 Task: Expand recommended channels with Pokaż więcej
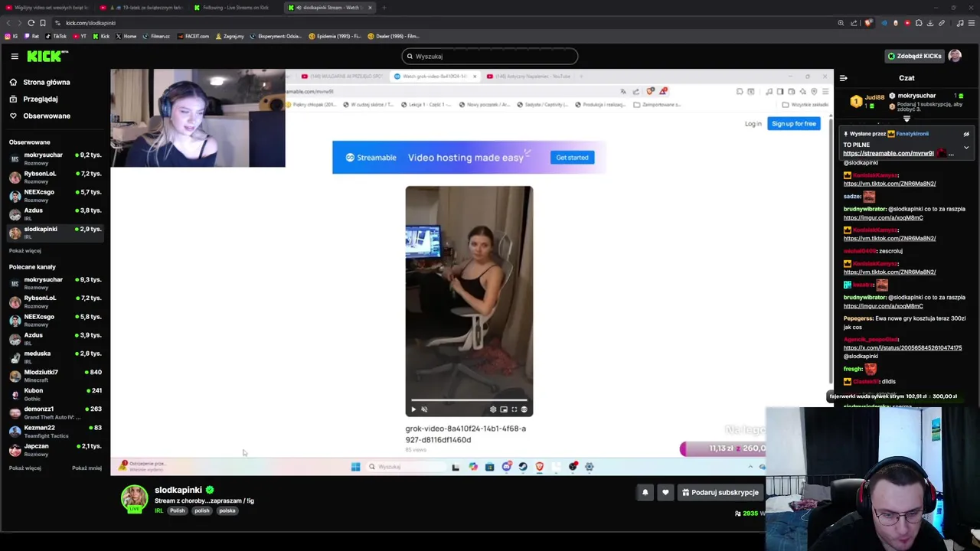click(x=25, y=468)
